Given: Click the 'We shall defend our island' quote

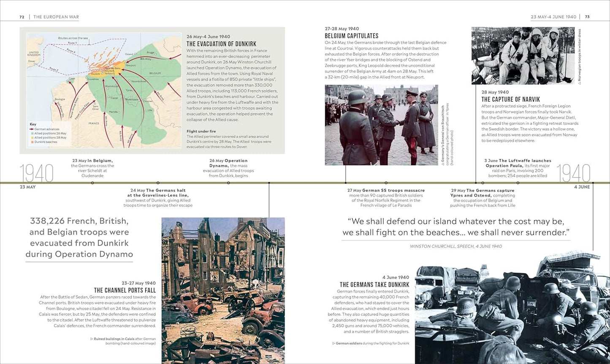Looking at the screenshot, I should [456, 226].
